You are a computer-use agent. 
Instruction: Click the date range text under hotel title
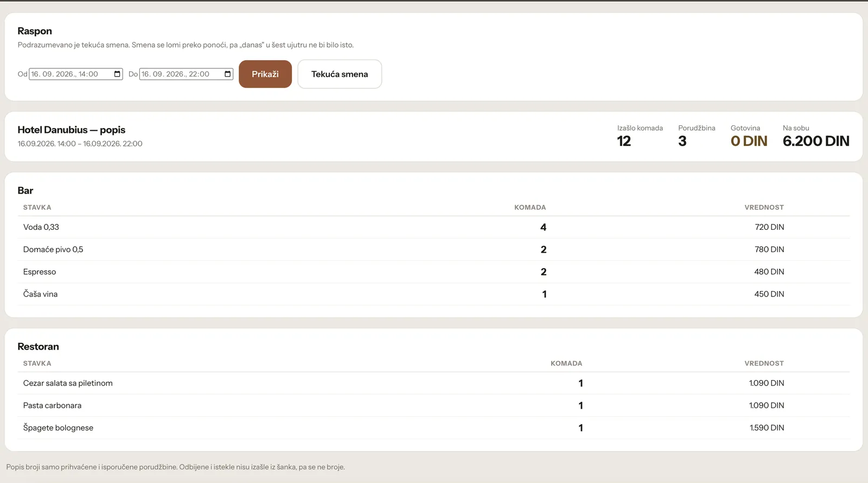[80, 144]
